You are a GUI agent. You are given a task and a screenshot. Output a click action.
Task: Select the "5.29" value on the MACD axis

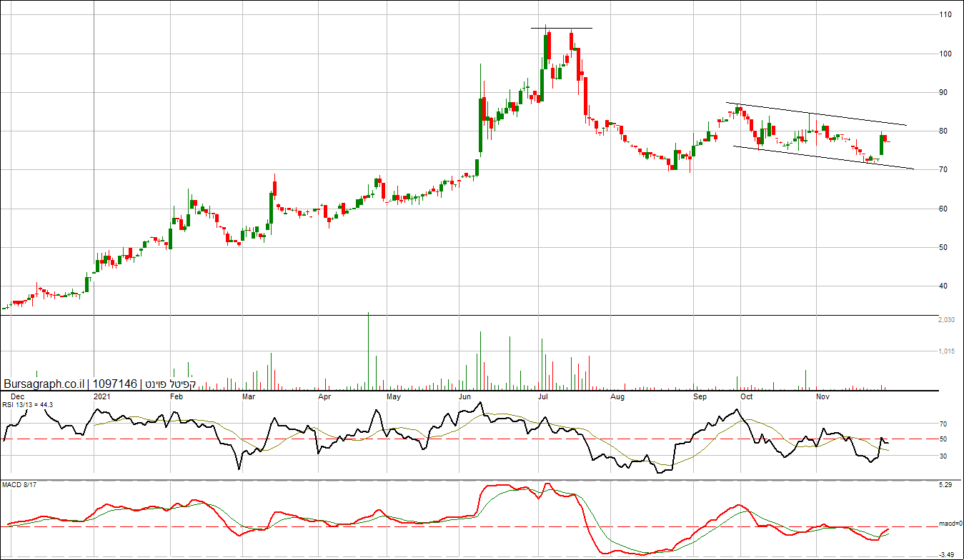[946, 486]
